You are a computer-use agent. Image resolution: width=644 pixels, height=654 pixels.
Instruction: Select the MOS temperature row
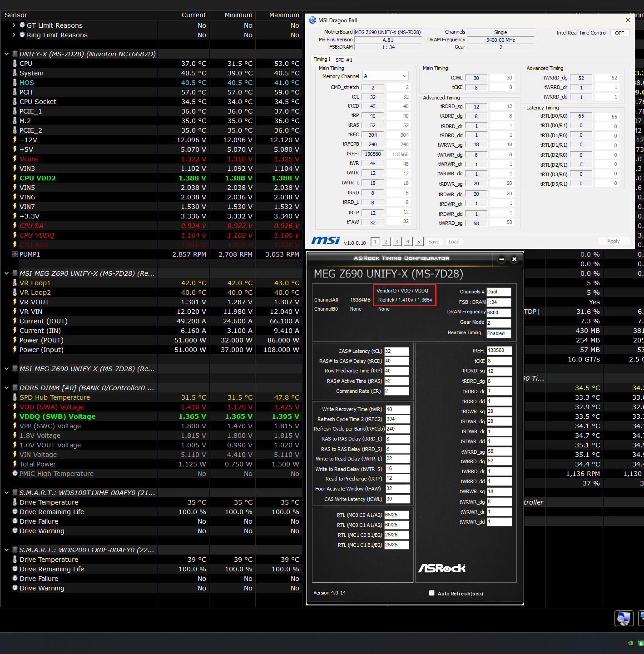pyautogui.click(x=151, y=83)
